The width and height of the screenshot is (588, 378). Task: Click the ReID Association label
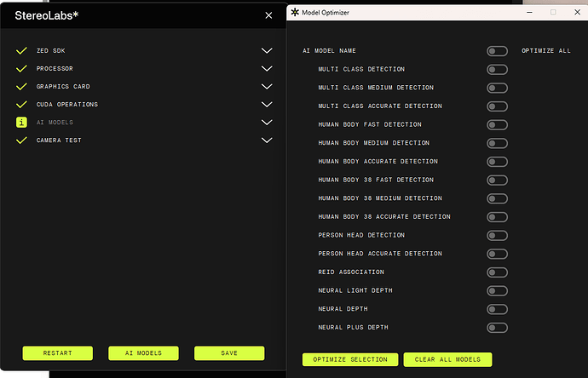(x=351, y=272)
